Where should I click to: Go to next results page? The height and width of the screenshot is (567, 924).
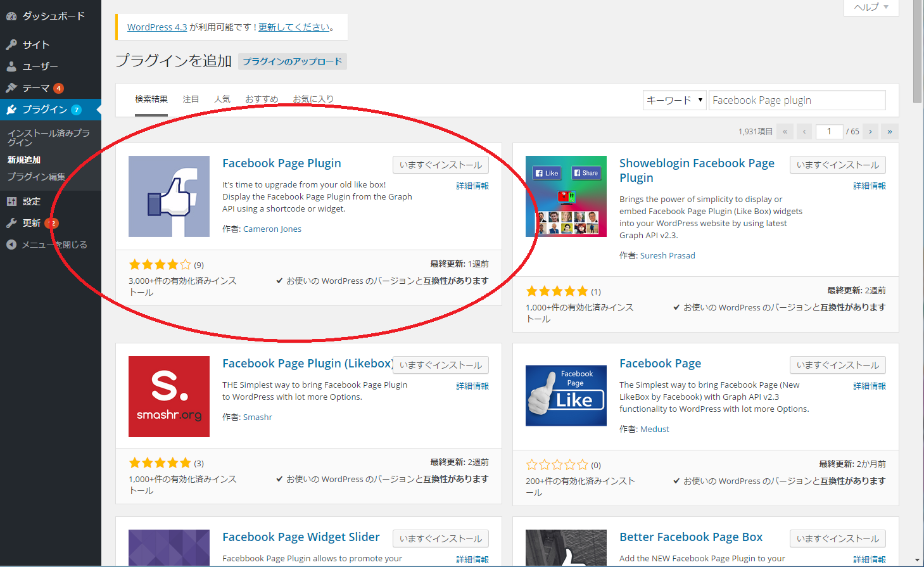(871, 131)
